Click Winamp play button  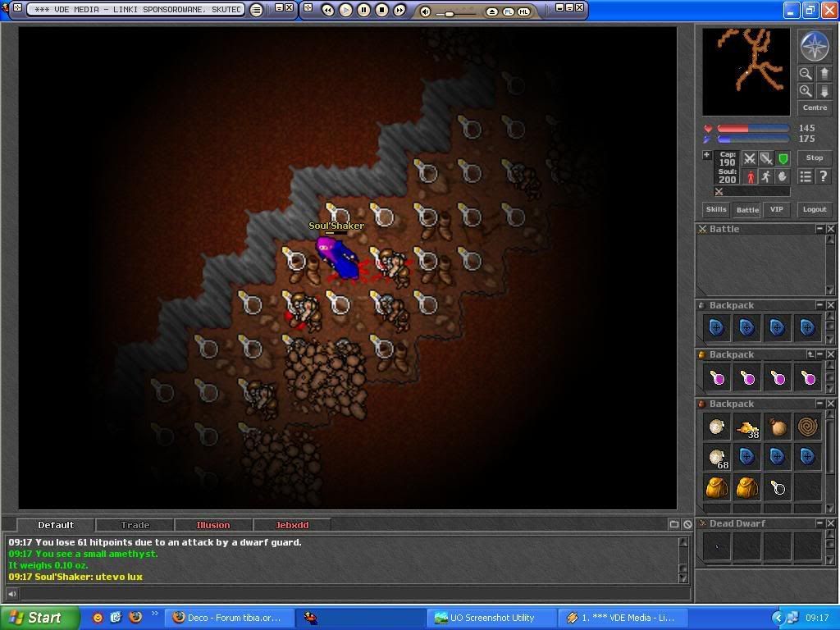(x=345, y=10)
